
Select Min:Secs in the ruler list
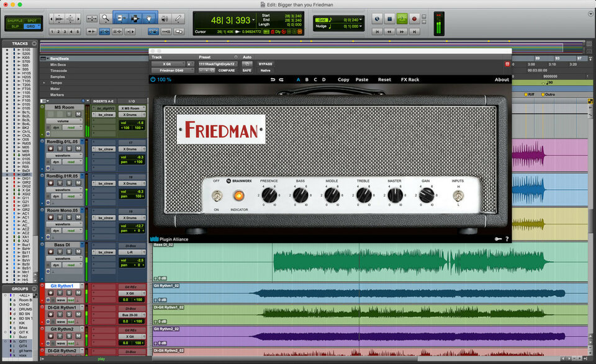point(58,65)
